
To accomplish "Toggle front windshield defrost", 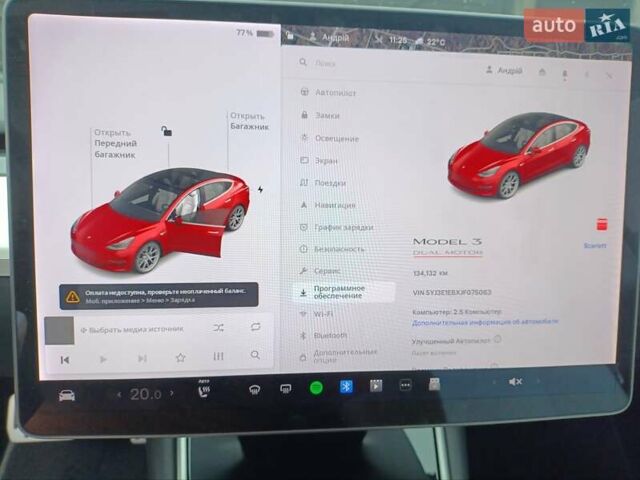I will tap(254, 390).
